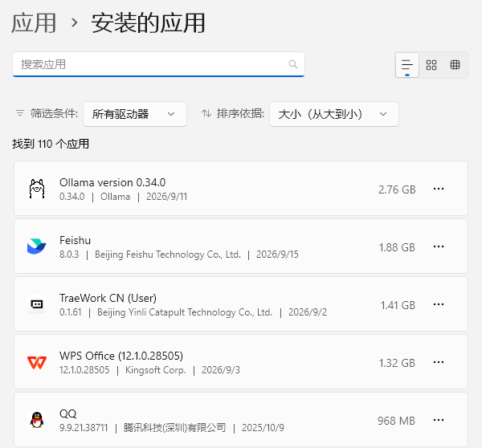The image size is (482, 448).
Task: Click the 968 MB size value
Action: (396, 421)
